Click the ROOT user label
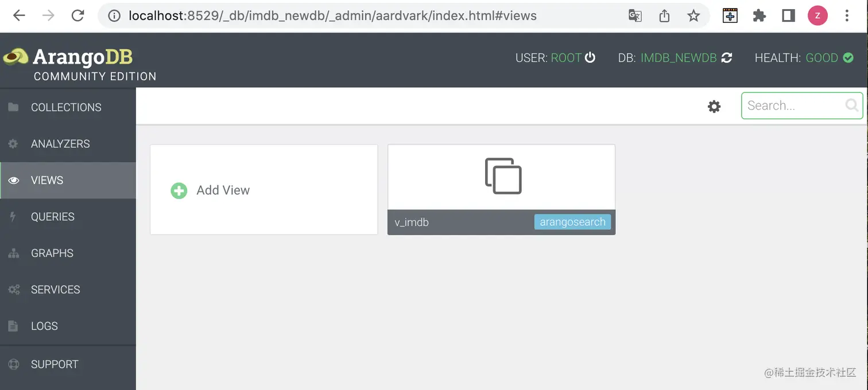Viewport: 868px width, 390px height. tap(566, 58)
